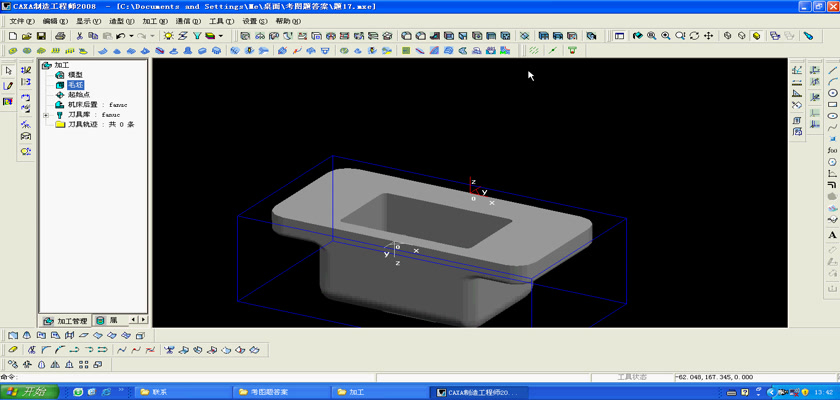Open 编辑 menu
The width and height of the screenshot is (840, 400).
[56, 21]
